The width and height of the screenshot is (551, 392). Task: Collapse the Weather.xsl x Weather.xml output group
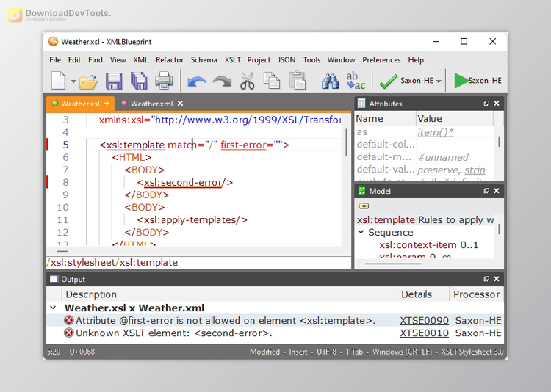point(53,308)
